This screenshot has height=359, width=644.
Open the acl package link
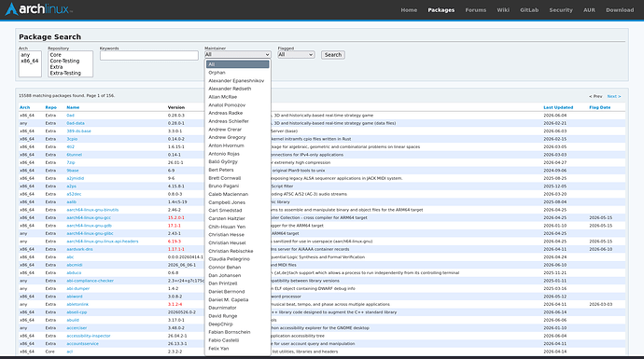70,352
